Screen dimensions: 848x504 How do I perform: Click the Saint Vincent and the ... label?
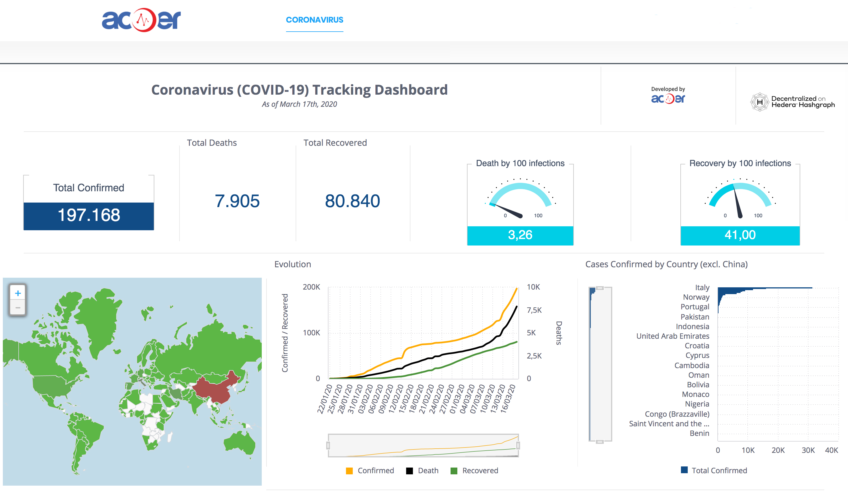(669, 423)
